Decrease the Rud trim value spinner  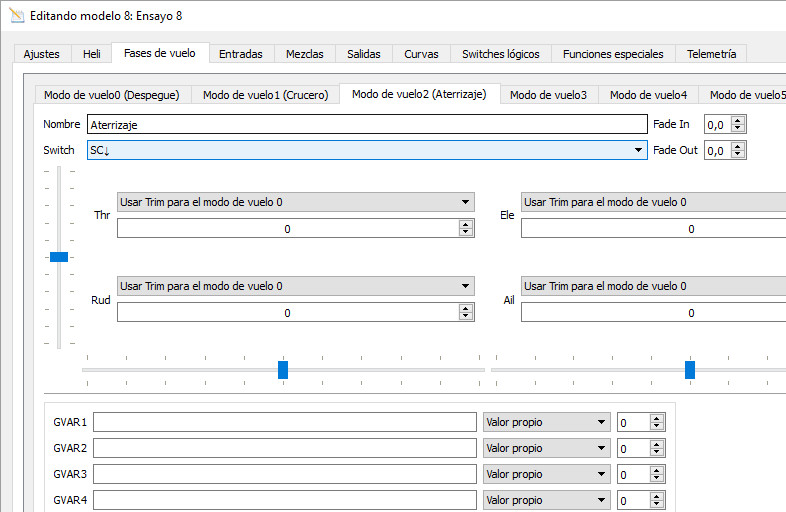[465, 317]
